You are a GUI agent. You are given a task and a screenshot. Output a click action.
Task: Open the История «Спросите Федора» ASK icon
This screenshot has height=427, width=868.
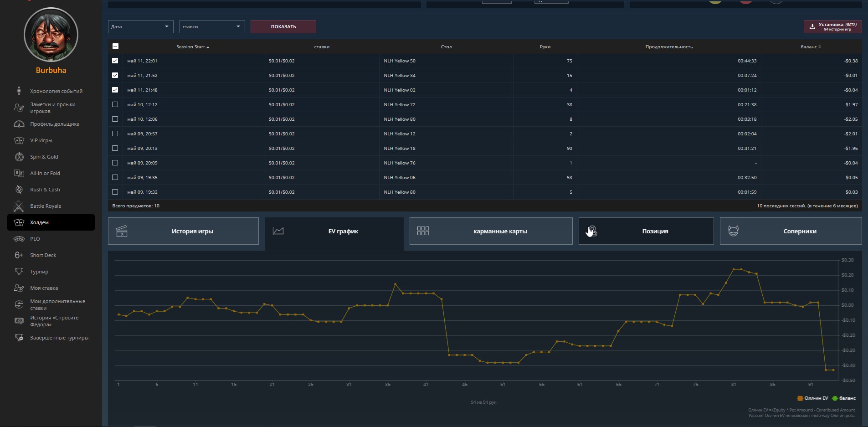coord(19,321)
